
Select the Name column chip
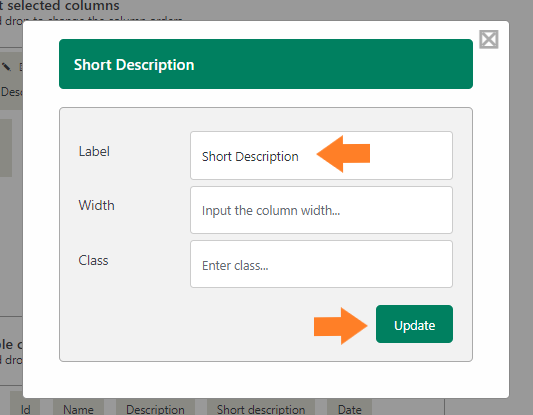[x=78, y=408]
